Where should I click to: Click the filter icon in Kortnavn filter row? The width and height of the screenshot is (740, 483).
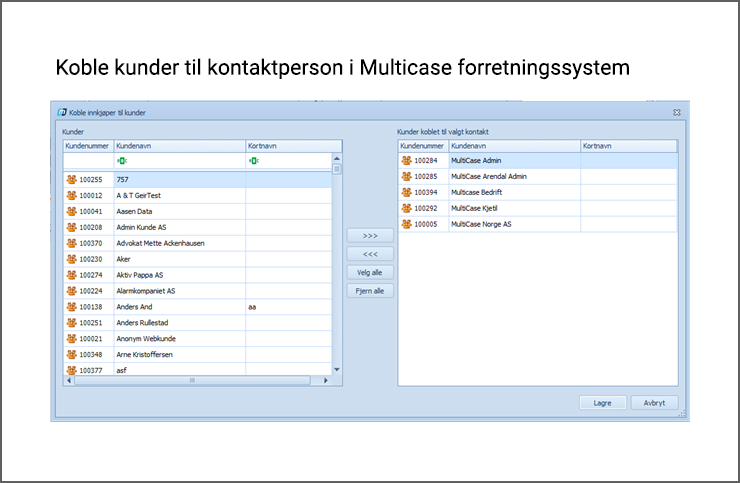click(x=254, y=161)
